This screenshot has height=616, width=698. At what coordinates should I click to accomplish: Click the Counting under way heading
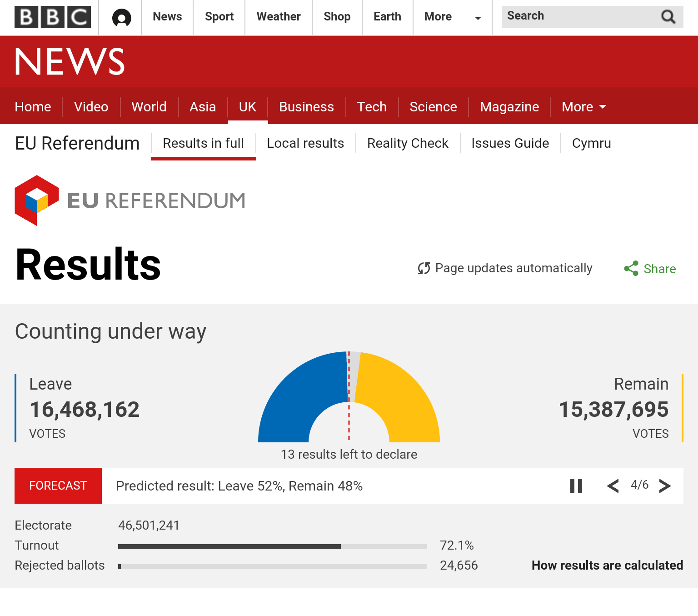(111, 331)
